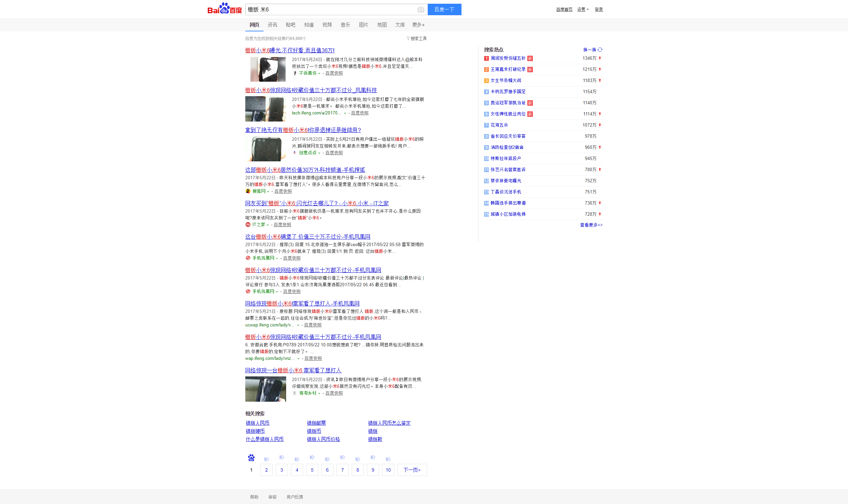
Task: Expand the arrow next to tech.ifeng.com URL
Action: coord(345,113)
